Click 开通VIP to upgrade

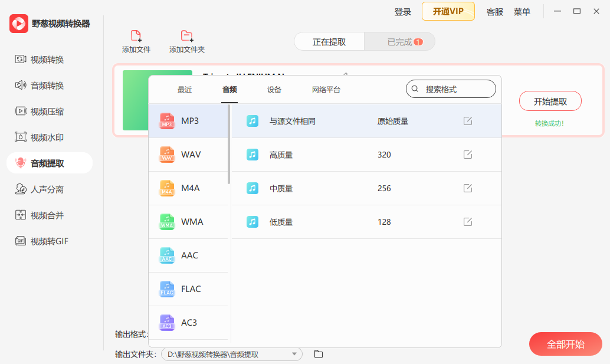coord(448,11)
